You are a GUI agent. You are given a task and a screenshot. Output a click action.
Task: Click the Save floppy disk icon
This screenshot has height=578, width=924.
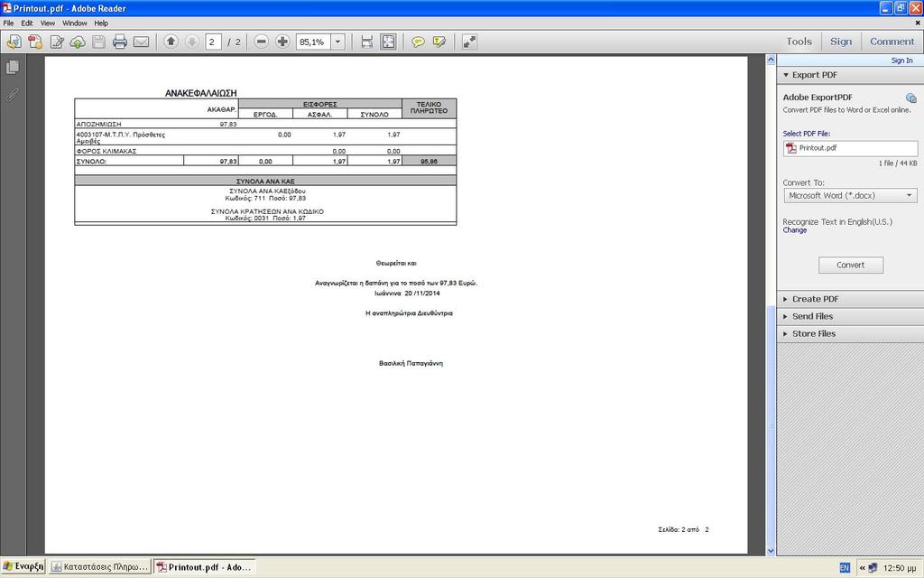99,42
